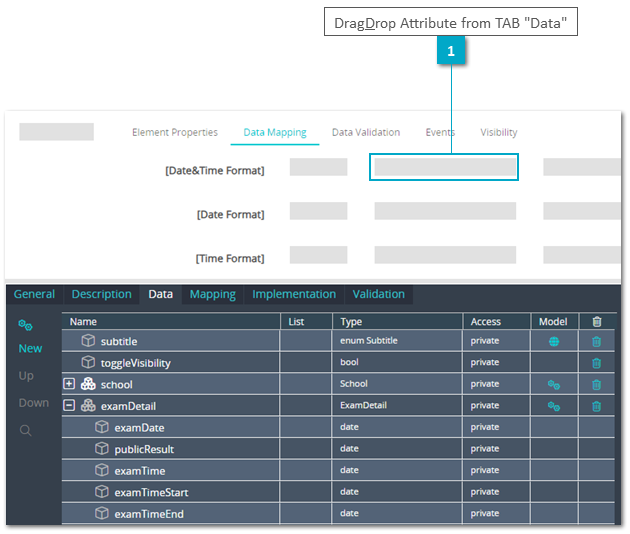
Task: Click the first Time Format field
Action: coord(318,255)
